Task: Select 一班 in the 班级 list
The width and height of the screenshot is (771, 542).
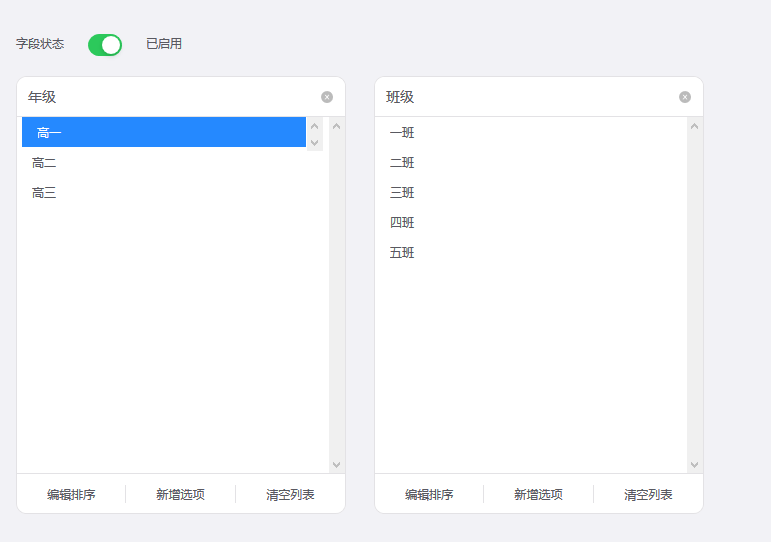Action: click(x=531, y=133)
